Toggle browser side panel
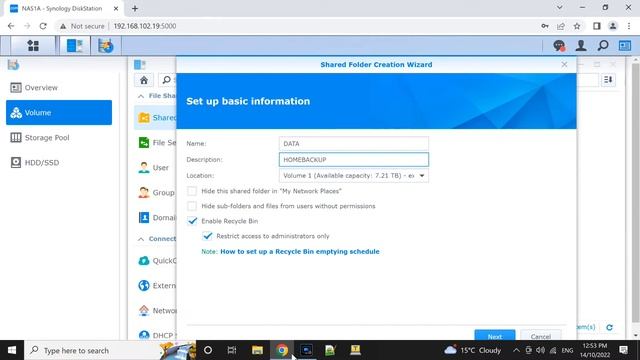The width and height of the screenshot is (640, 360). click(596, 26)
